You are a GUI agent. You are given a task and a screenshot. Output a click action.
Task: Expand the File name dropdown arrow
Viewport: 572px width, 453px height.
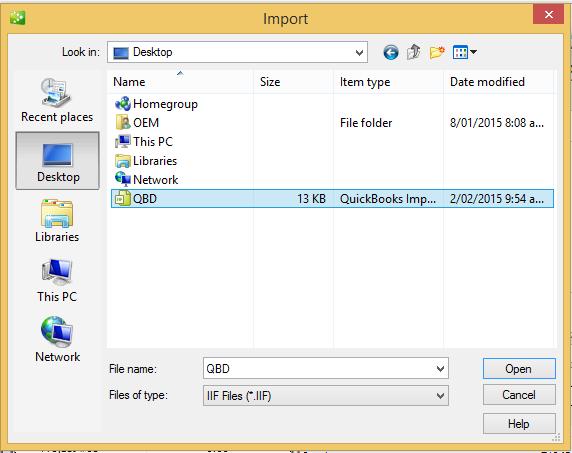(440, 369)
